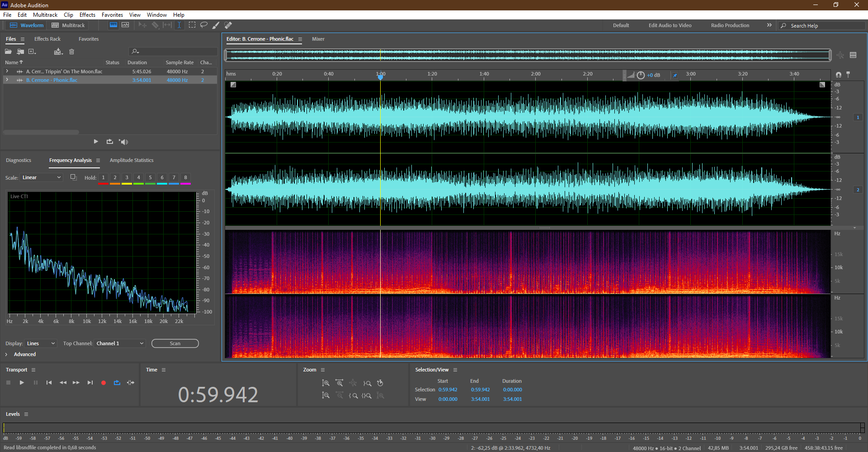
Task: Select the Marquee Selection tool
Action: coord(192,25)
